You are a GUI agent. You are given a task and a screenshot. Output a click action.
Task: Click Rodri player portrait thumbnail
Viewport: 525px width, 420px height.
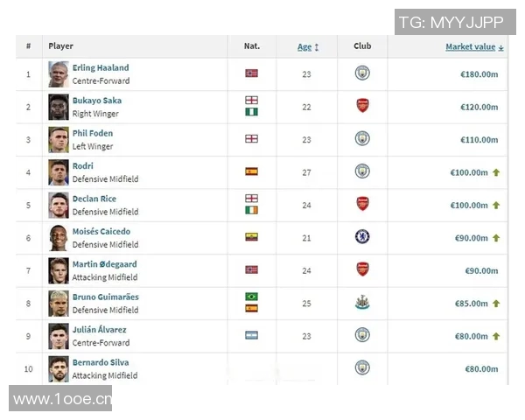click(x=59, y=172)
